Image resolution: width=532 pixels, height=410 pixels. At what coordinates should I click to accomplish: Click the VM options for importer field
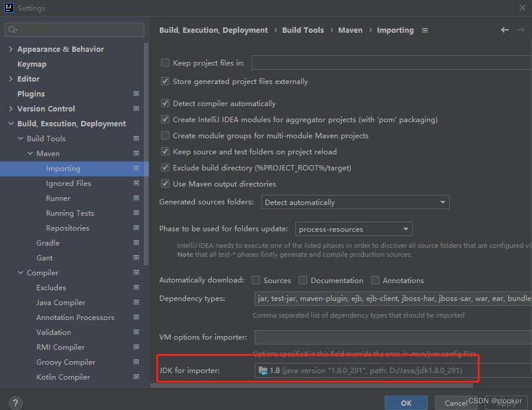tap(393, 337)
